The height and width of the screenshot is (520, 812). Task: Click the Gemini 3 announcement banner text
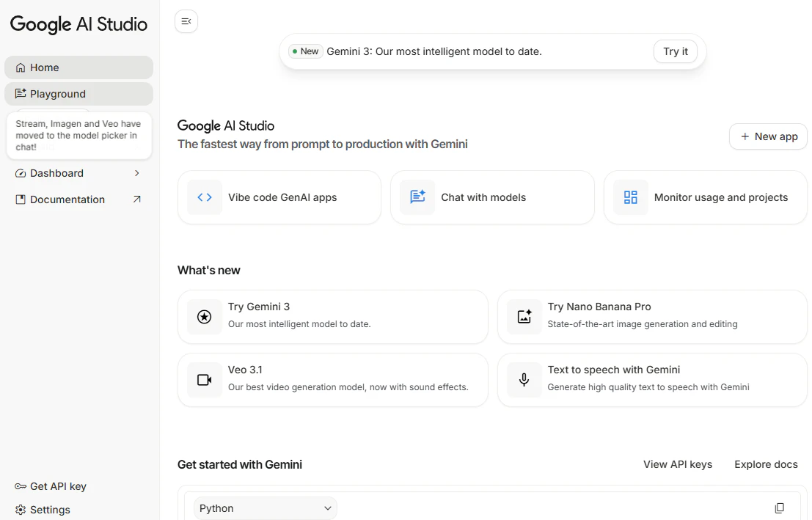coord(434,52)
